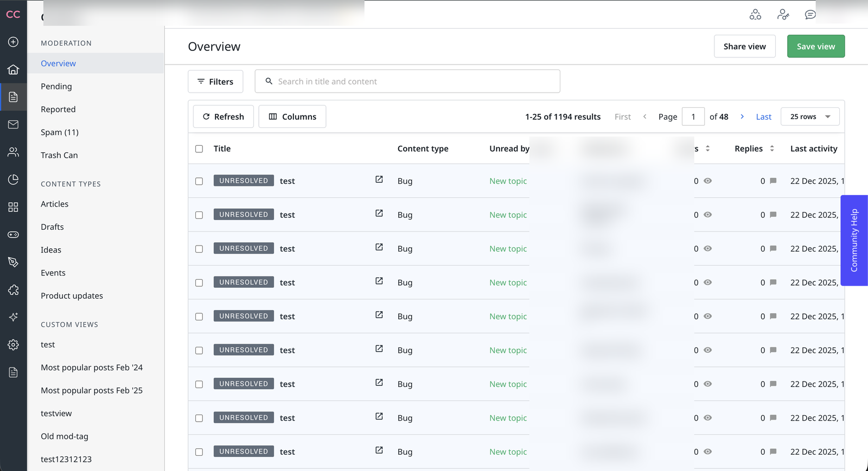The height and width of the screenshot is (471, 868).
Task: Open the integrations puzzle piece icon
Action: (13, 290)
